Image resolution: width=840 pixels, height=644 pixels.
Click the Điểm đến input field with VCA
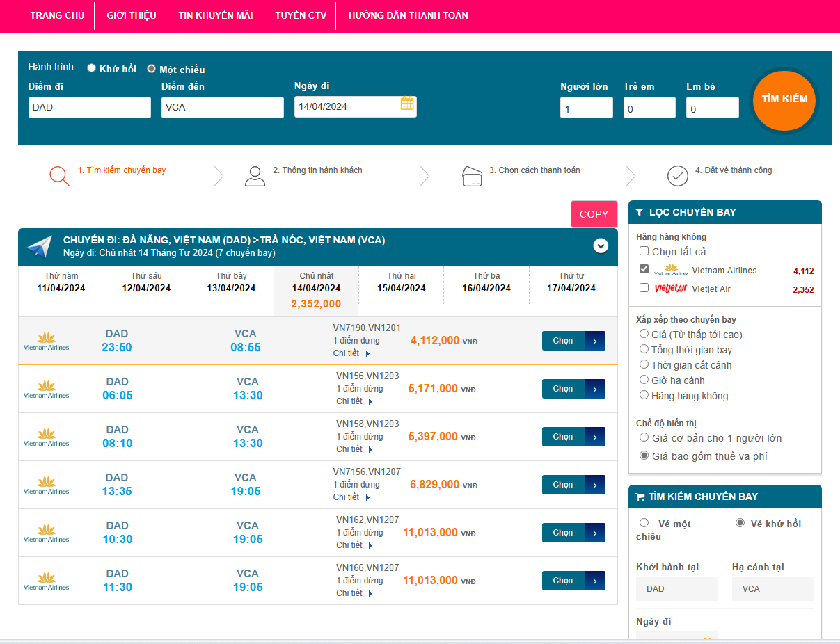pyautogui.click(x=222, y=107)
